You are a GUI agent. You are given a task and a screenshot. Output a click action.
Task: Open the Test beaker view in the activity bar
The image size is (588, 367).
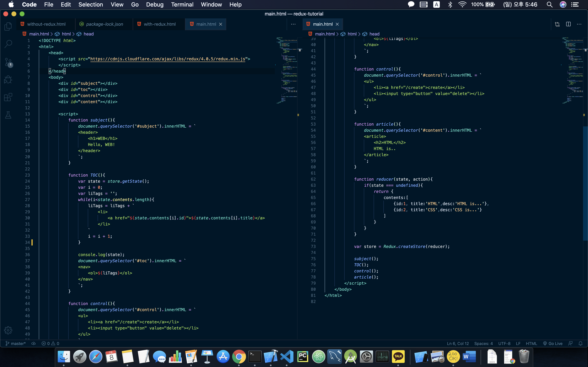(x=8, y=115)
